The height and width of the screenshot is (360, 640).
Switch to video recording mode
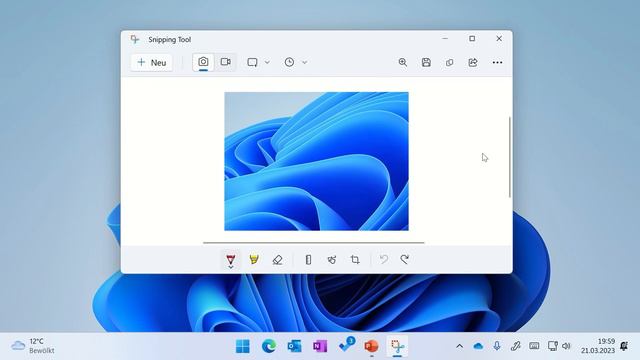tap(225, 62)
